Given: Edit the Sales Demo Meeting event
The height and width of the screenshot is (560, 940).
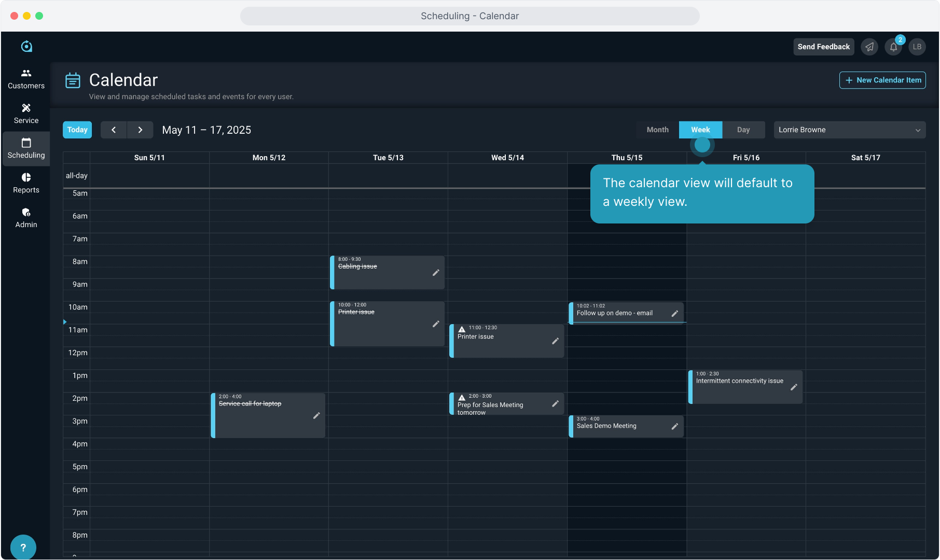Looking at the screenshot, I should (x=674, y=426).
